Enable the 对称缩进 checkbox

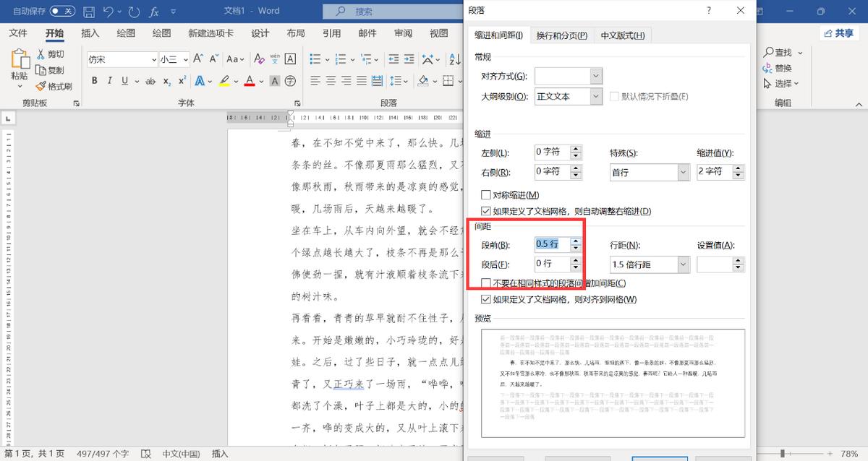click(x=486, y=194)
